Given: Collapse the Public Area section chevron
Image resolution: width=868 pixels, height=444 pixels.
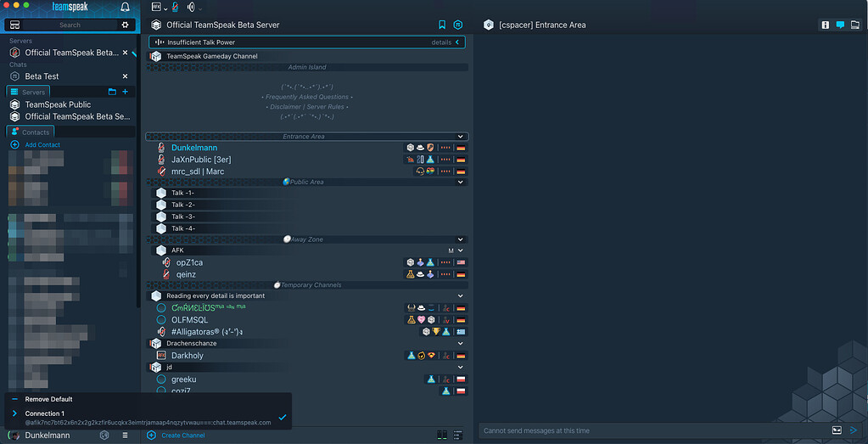Looking at the screenshot, I should [461, 182].
